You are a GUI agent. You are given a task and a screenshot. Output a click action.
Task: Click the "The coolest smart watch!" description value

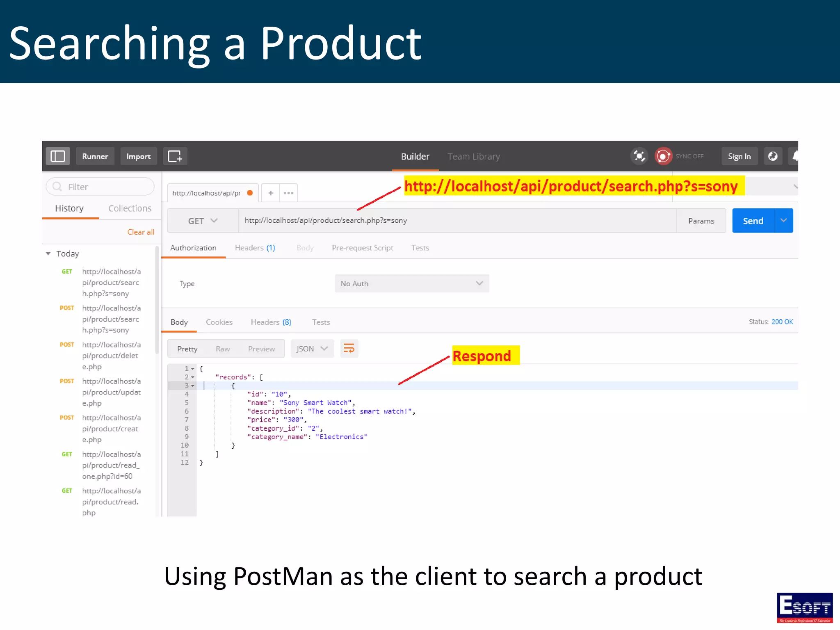360,411
